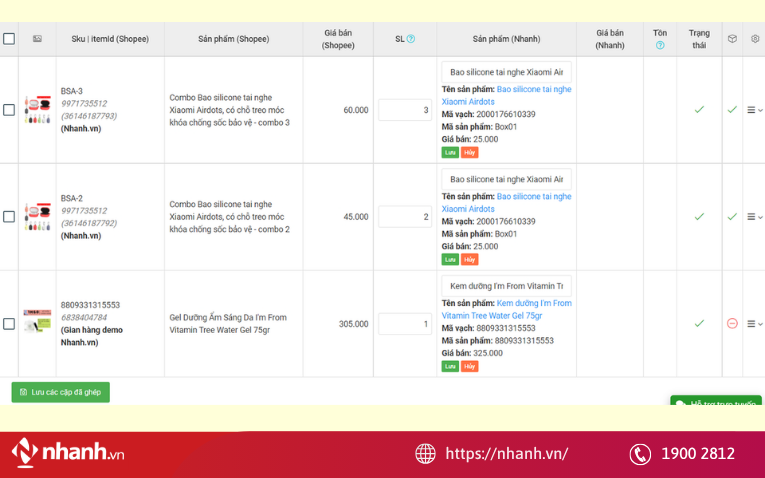Click the Trạng thái column header
Image resolution: width=765 pixels, height=478 pixels.
(699, 39)
